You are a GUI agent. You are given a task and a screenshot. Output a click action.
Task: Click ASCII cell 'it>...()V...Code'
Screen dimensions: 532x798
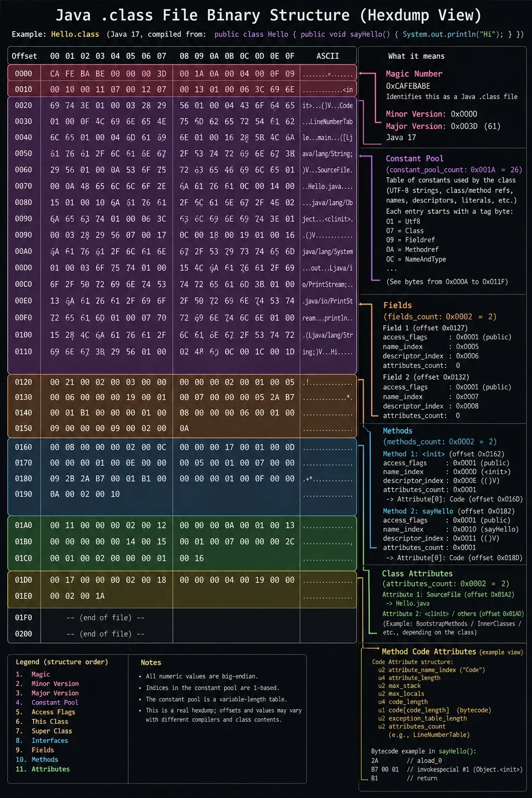(327, 105)
